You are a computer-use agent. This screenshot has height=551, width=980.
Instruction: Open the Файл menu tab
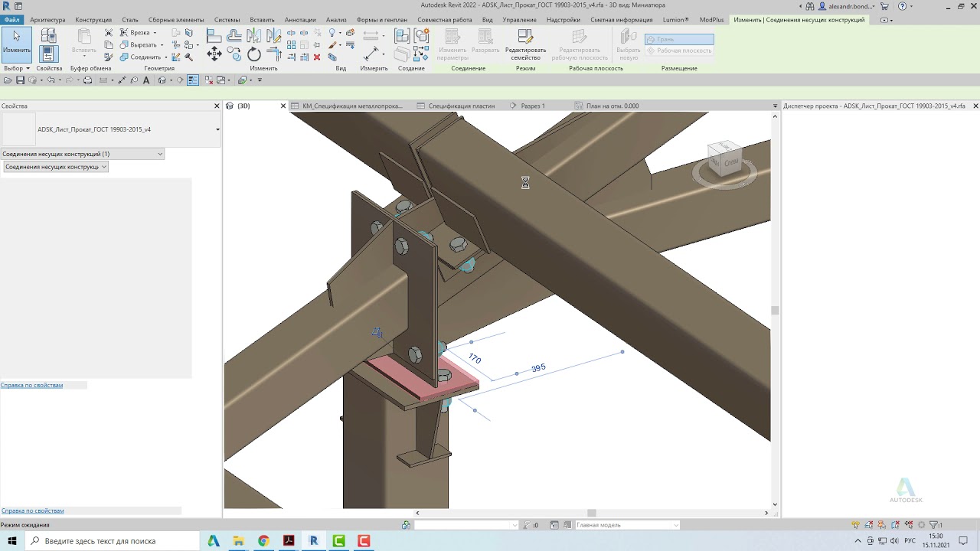(11, 20)
